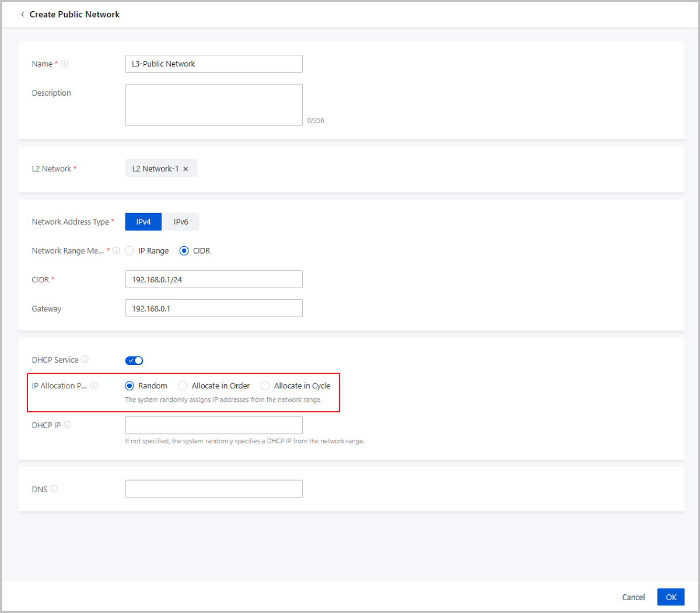
Task: Select the CIDR radio option
Action: point(184,251)
